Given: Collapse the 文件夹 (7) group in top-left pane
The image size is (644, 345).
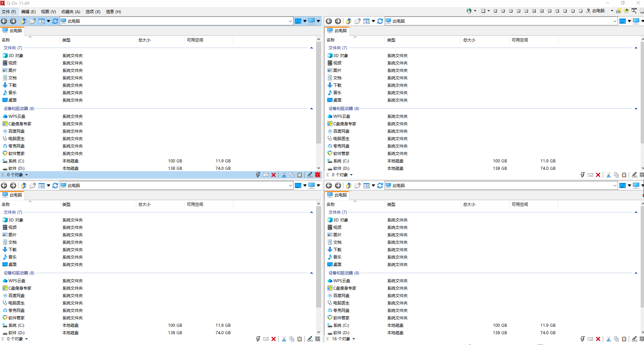Looking at the screenshot, I should click(311, 48).
